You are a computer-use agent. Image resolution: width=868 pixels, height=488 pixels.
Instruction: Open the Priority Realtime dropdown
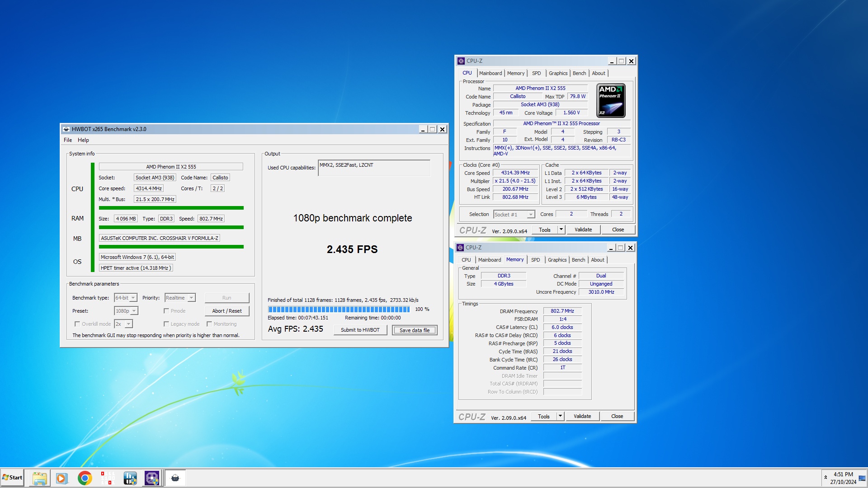coord(180,298)
